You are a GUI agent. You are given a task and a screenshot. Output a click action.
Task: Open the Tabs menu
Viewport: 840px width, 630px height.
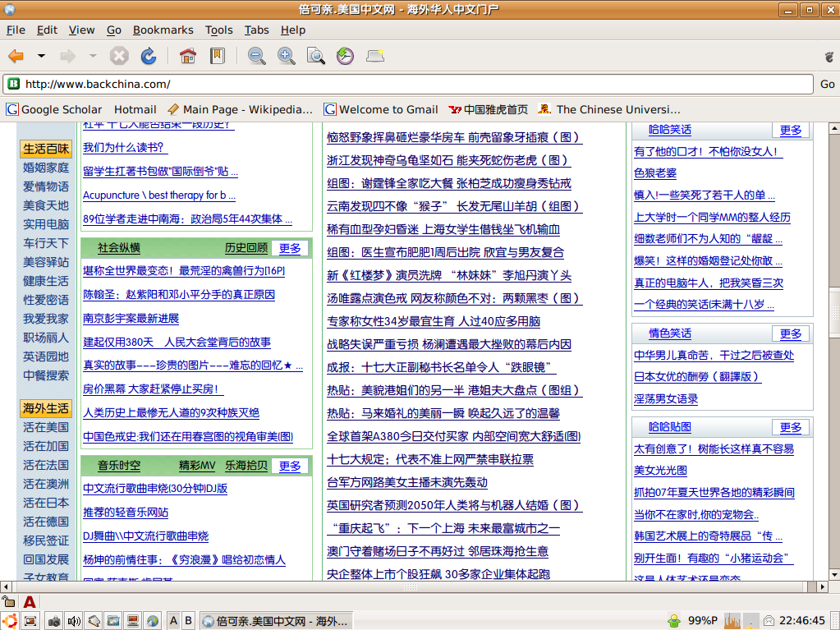click(x=257, y=30)
